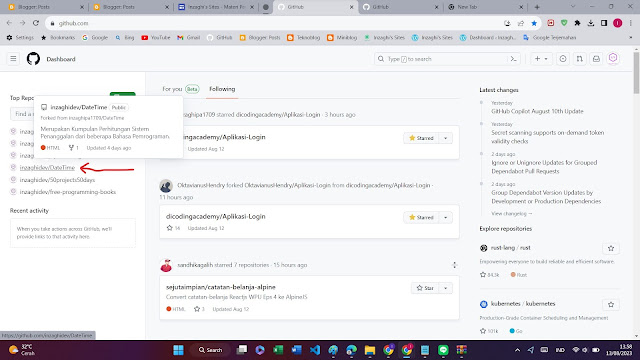640x360 pixels.
Task: Open the kubernetes / kubernetes repository link
Action: pyautogui.click(x=523, y=304)
